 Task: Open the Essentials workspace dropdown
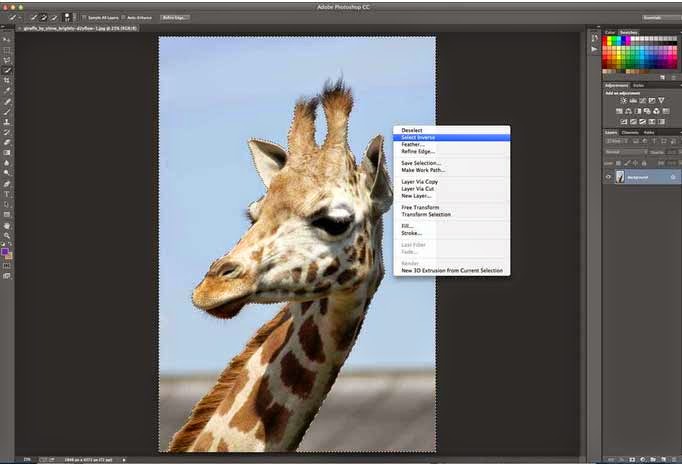tap(661, 18)
